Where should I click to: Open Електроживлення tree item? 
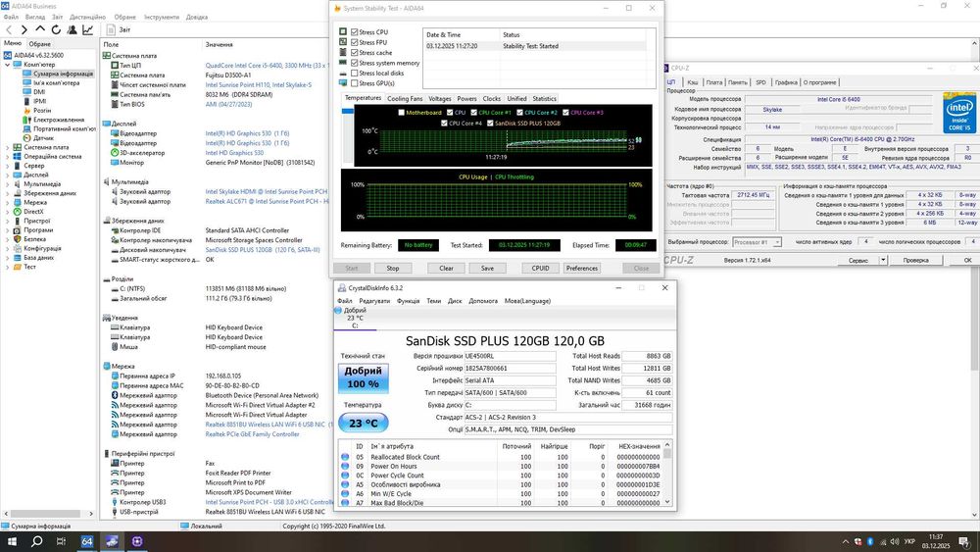pos(58,120)
